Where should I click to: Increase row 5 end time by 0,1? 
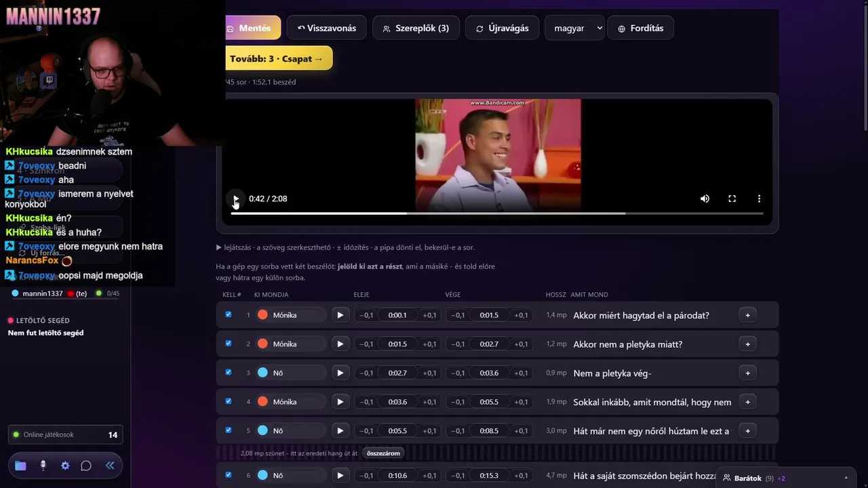click(x=521, y=430)
